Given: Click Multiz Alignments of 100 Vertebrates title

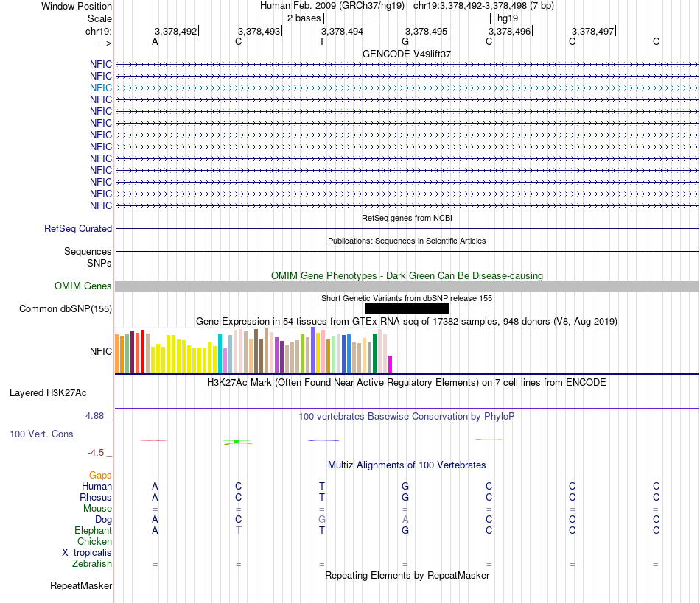Looking at the screenshot, I should [x=407, y=465].
